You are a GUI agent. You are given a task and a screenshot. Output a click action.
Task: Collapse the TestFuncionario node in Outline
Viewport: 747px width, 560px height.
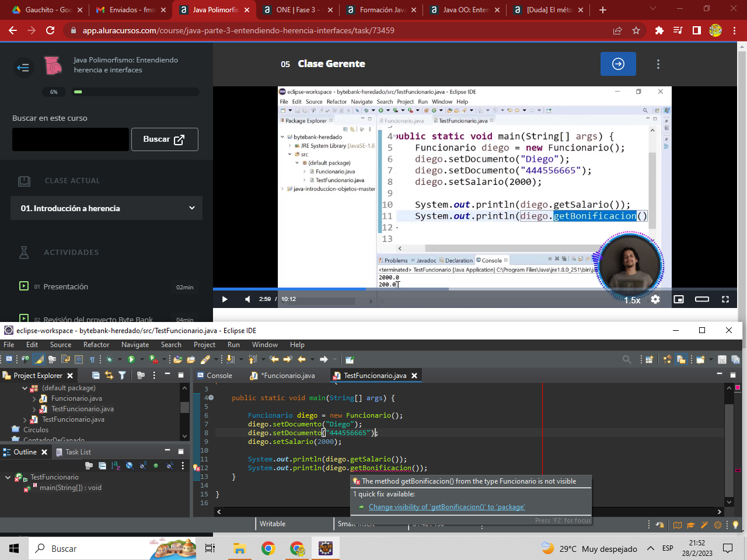coord(8,477)
